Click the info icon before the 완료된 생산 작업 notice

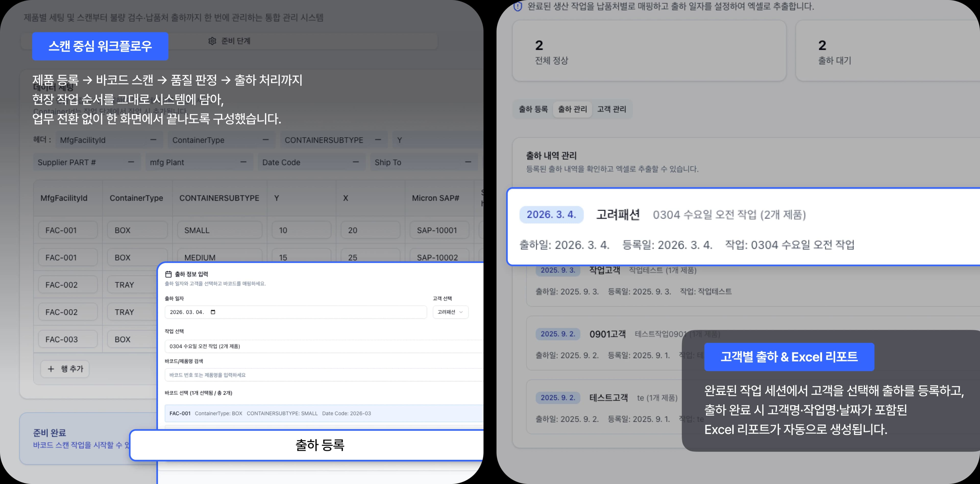click(518, 6)
